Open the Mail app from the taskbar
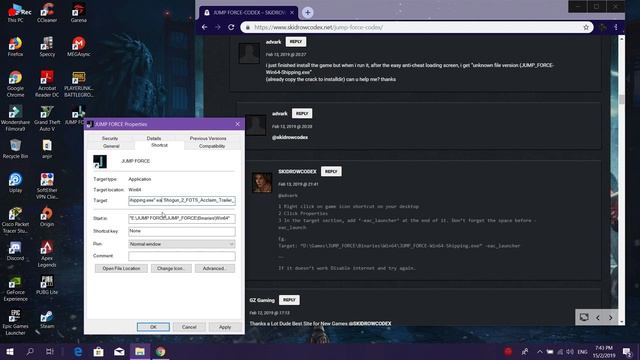The height and width of the screenshot is (360, 640). pyautogui.click(x=119, y=351)
